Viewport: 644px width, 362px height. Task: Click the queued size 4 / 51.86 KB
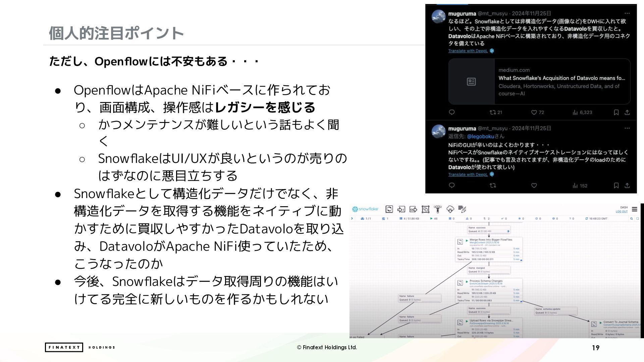coord(409,219)
